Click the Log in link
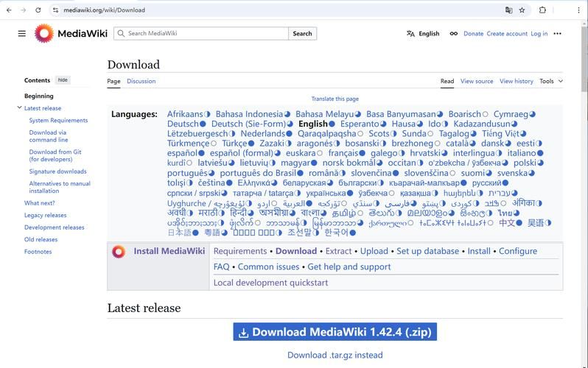 (539, 33)
